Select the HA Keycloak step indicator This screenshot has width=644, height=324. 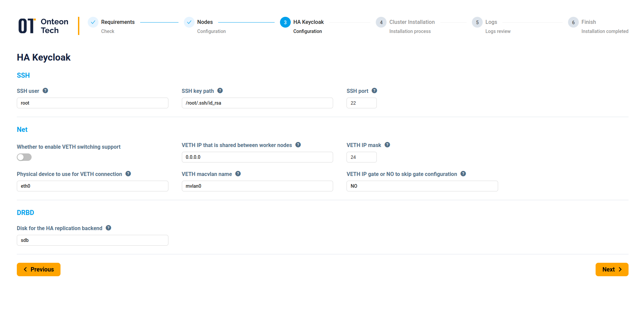285,22
